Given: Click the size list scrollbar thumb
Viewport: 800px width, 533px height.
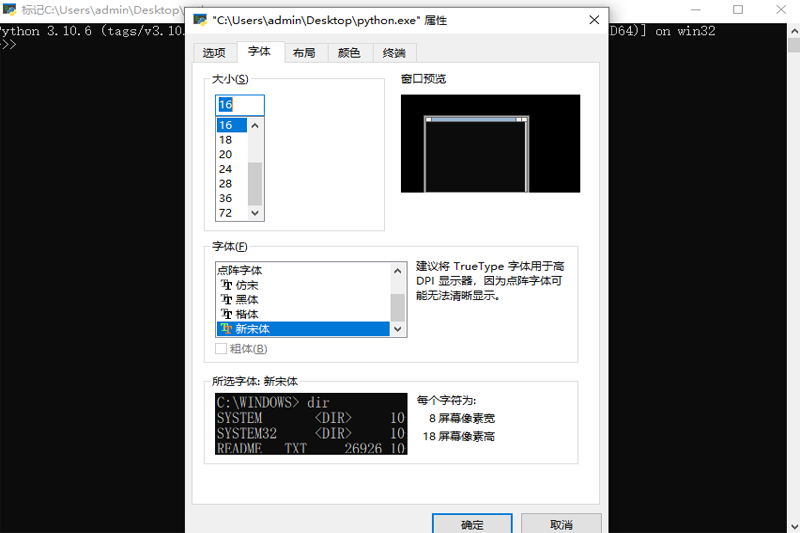Looking at the screenshot, I should click(255, 184).
